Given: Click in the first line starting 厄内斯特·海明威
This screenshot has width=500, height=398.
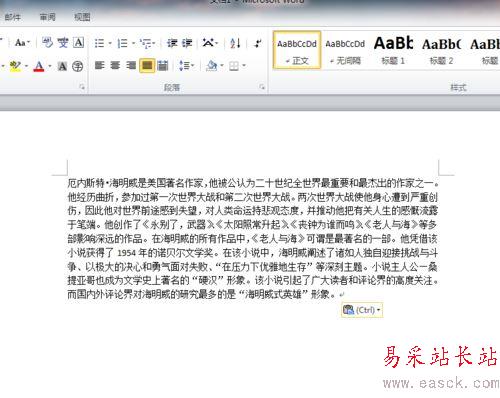Looking at the screenshot, I should click(253, 183).
